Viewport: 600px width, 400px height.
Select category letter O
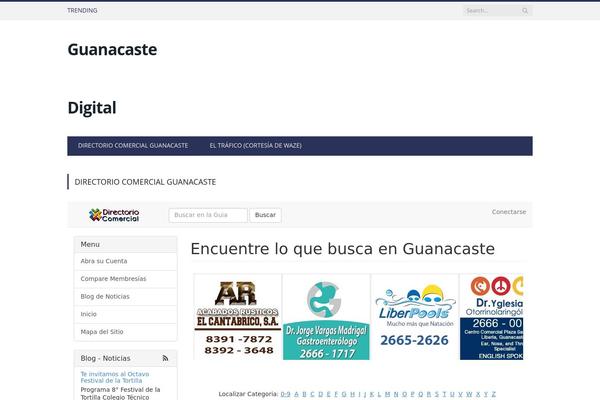tap(404, 394)
